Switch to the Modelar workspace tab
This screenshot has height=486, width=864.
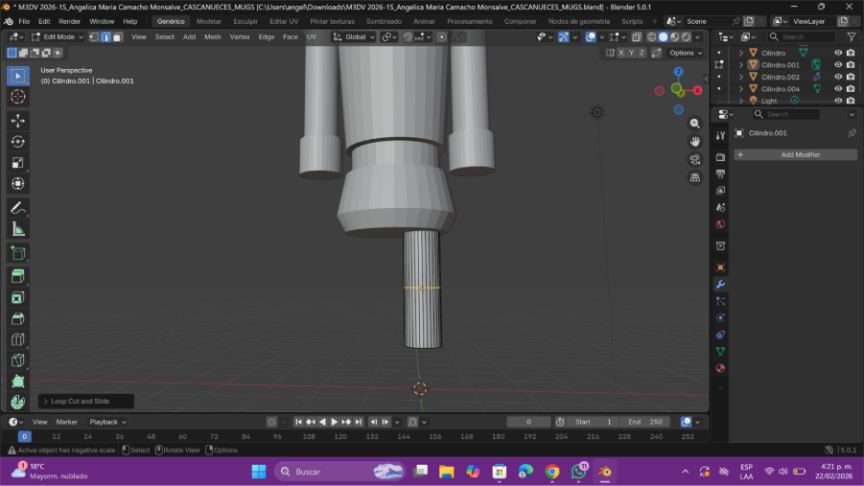tap(209, 21)
